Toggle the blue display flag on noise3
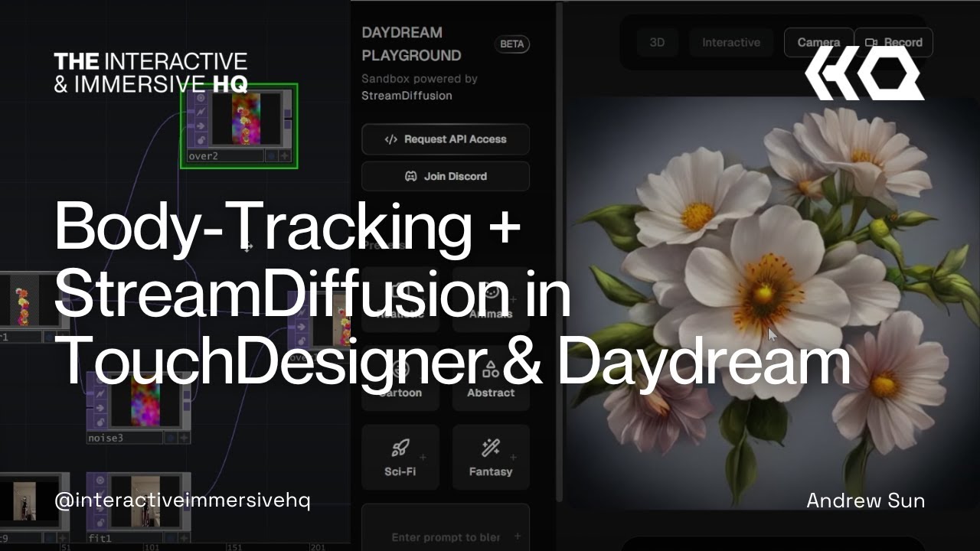The width and height of the screenshot is (980, 551). tap(171, 438)
